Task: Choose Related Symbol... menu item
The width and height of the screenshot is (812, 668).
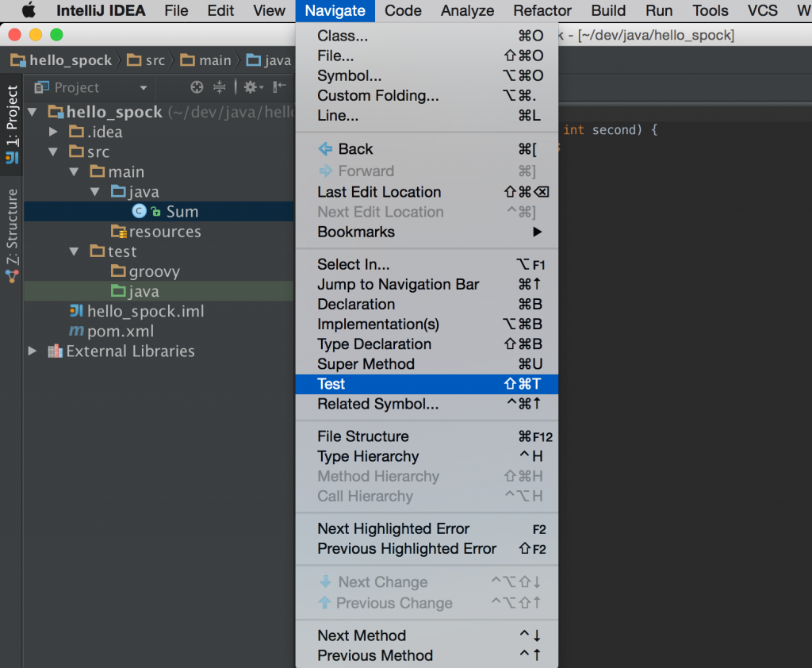Action: (x=427, y=404)
